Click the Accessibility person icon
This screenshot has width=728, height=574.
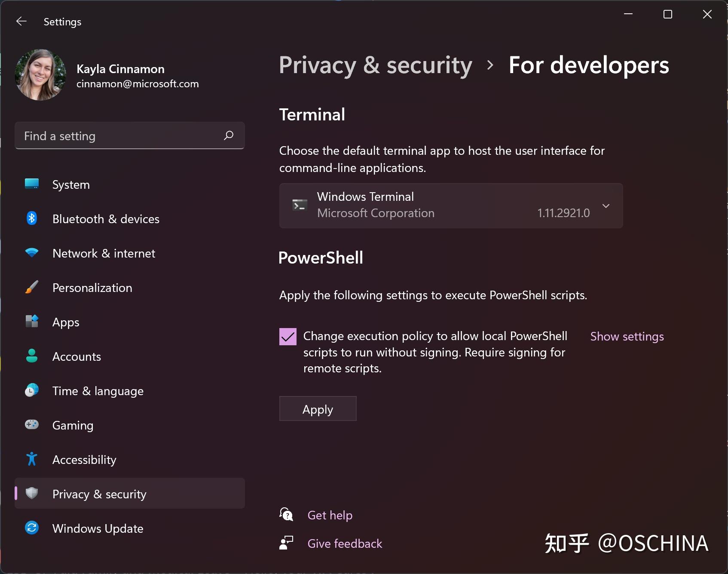[31, 459]
